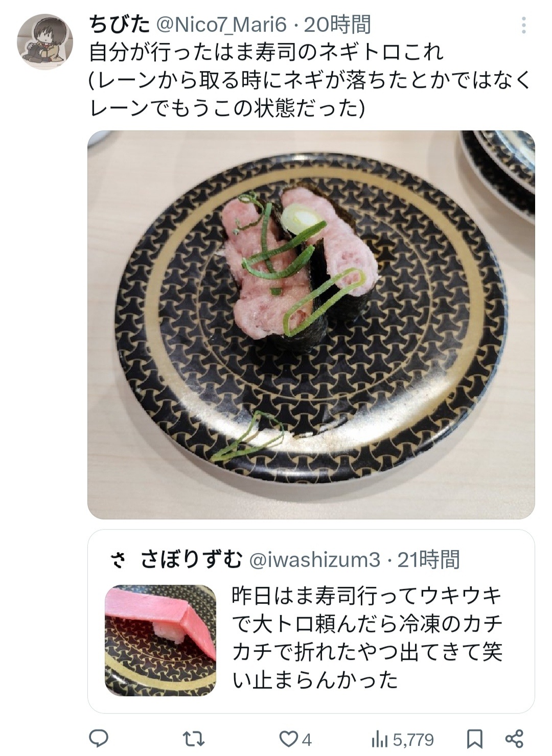This screenshot has height=756, width=552.
Task: Open the three-dot more options menu
Action: point(523,25)
